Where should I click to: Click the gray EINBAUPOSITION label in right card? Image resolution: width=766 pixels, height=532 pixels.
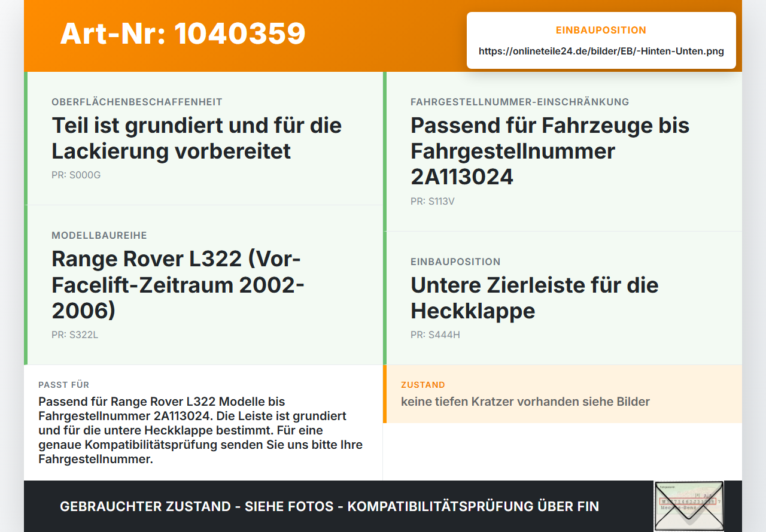click(x=455, y=262)
